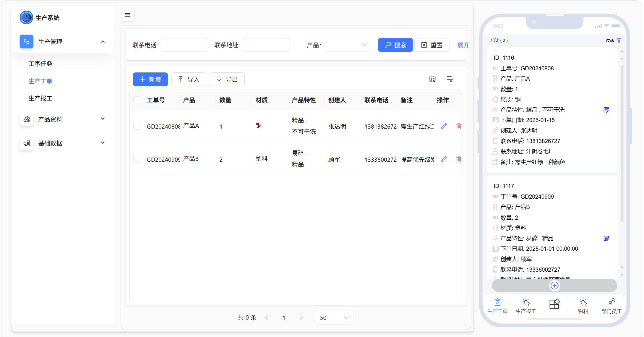This screenshot has height=337, width=644.
Task: Click the 新增 add button
Action: (150, 79)
